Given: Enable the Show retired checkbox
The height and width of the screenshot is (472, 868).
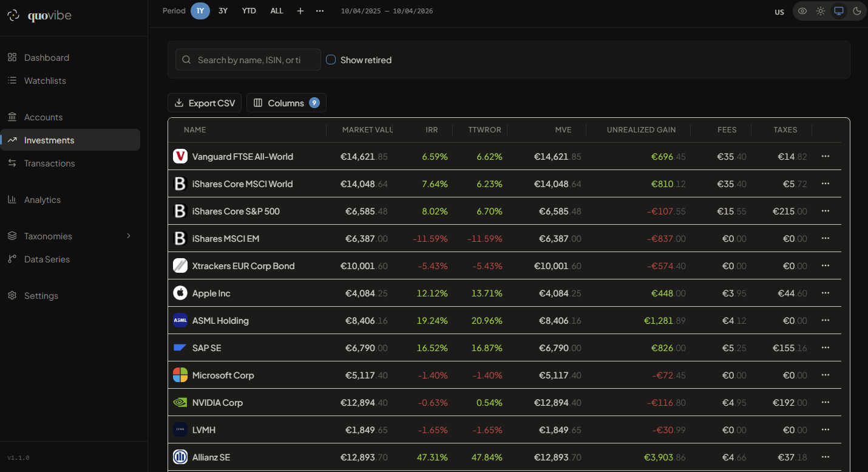Looking at the screenshot, I should click(331, 60).
